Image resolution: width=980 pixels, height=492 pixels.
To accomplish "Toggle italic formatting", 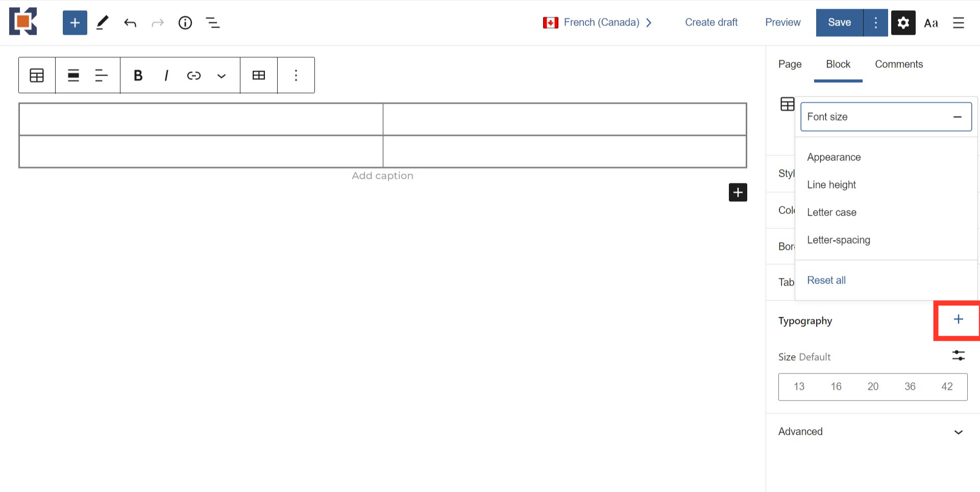I will click(166, 76).
